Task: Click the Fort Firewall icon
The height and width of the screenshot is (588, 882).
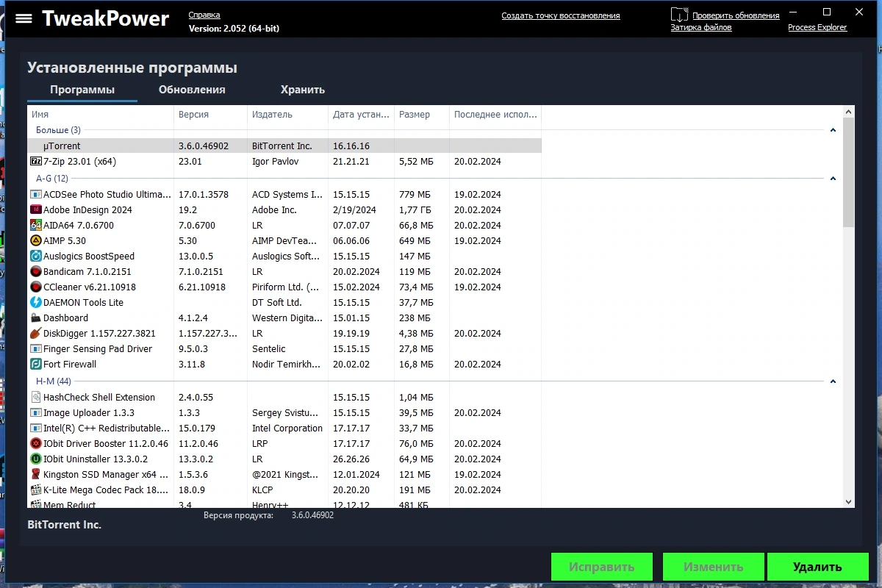Action: [x=36, y=365]
